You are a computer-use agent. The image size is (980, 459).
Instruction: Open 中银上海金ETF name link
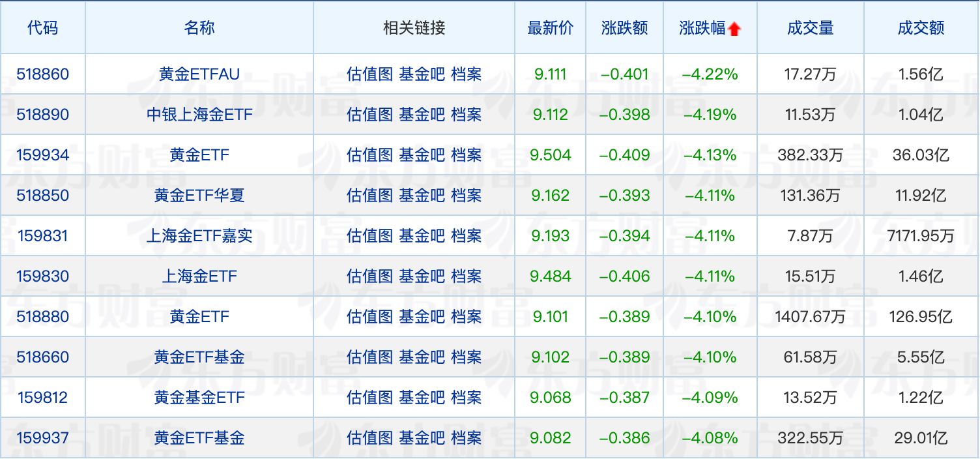[199, 115]
